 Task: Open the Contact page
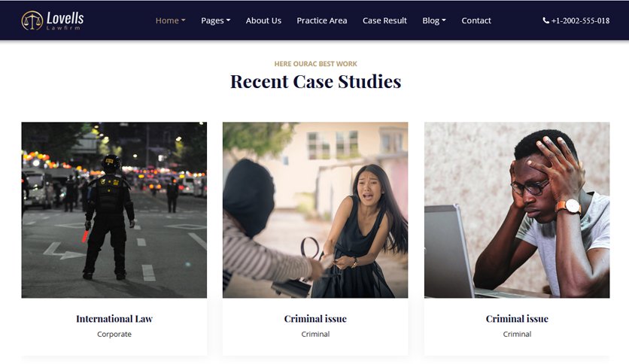[x=476, y=20]
